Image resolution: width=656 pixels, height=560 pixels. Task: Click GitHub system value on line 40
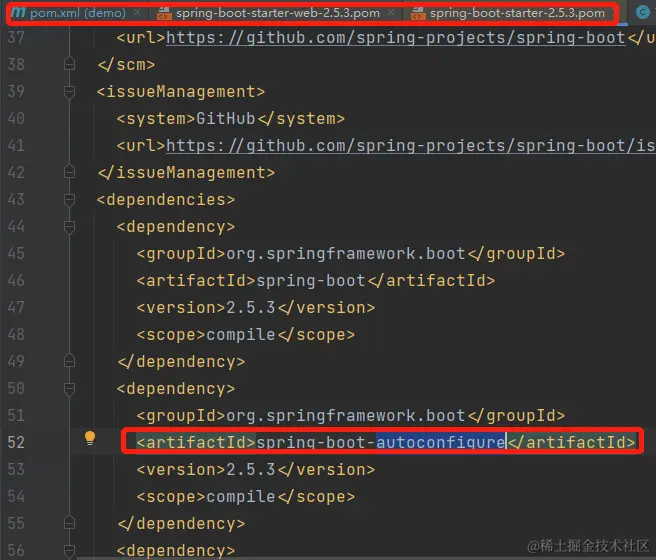click(226, 118)
